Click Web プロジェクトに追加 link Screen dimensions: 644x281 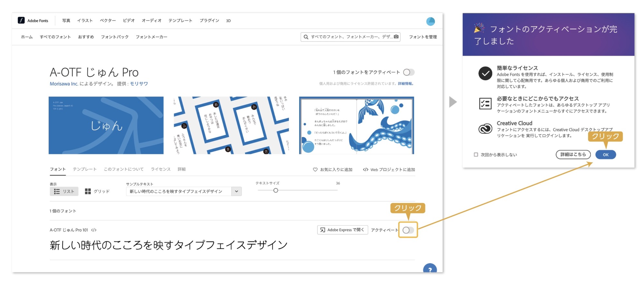[x=389, y=170]
